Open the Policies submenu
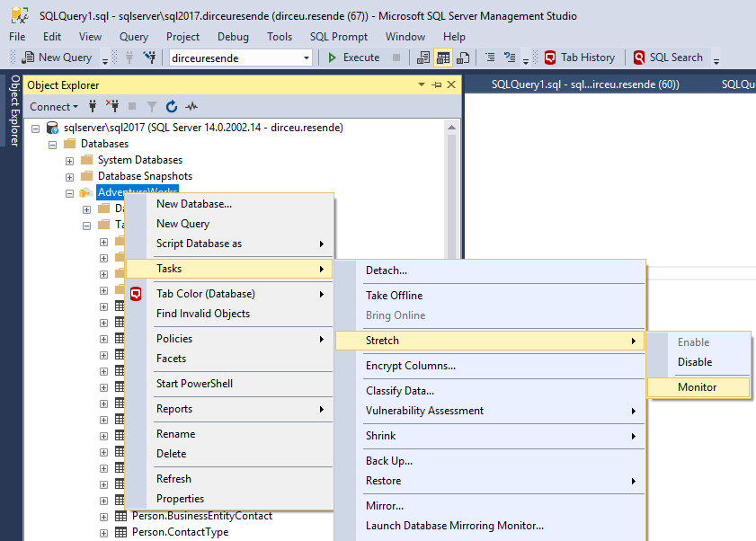The height and width of the screenshot is (541, 756). 229,339
